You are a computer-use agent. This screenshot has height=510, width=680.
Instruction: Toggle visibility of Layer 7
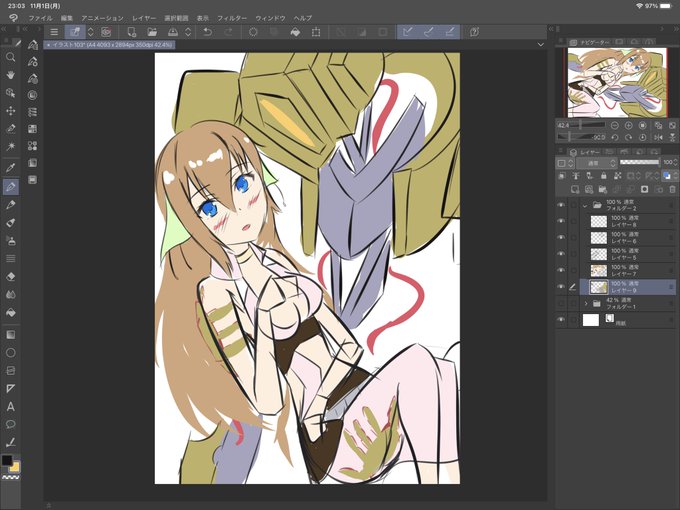click(561, 270)
